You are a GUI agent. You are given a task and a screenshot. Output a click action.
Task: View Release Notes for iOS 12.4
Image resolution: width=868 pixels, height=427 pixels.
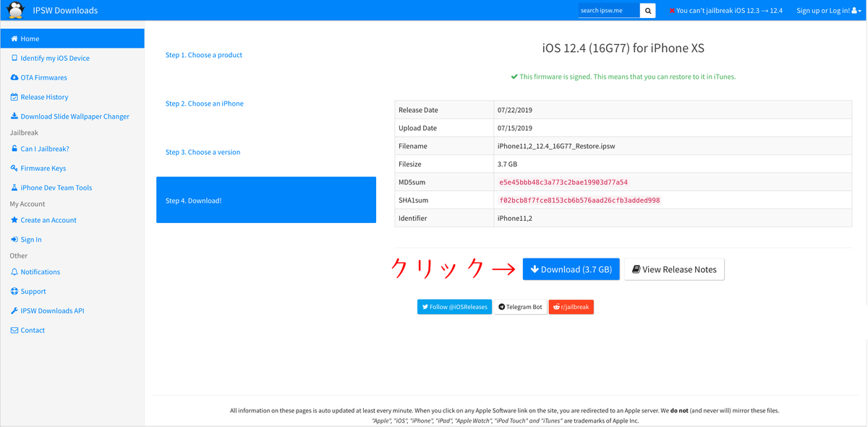(x=673, y=269)
